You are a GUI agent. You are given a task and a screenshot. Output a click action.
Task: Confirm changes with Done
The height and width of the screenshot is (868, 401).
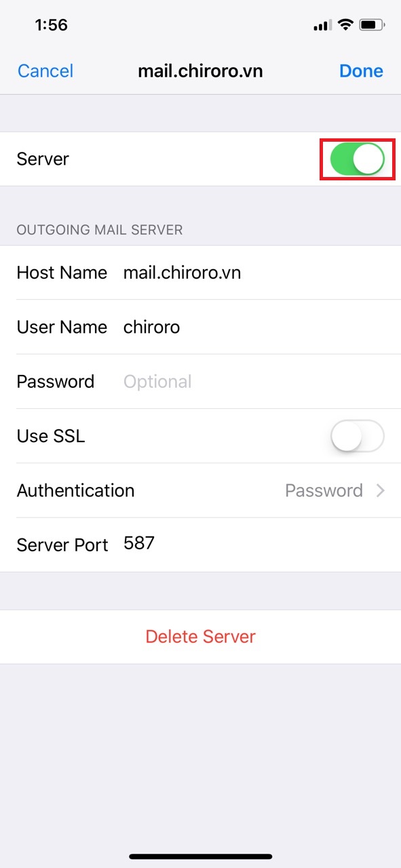pos(361,71)
